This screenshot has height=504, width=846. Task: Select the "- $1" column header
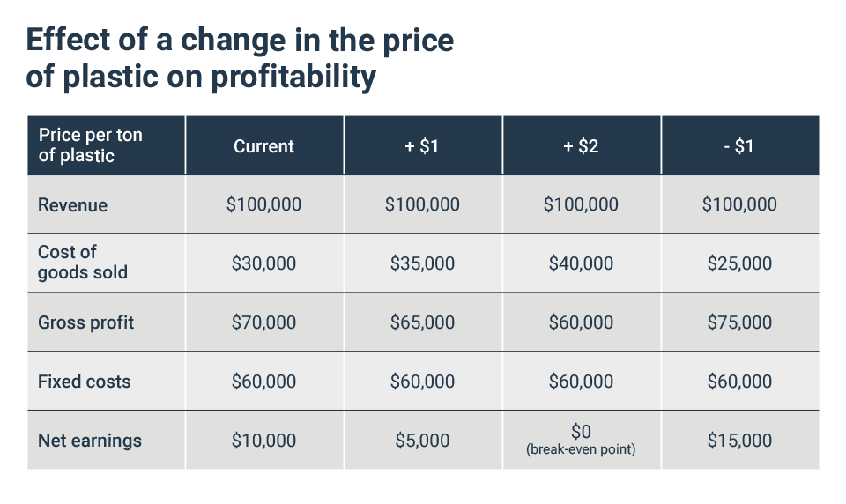tap(739, 146)
